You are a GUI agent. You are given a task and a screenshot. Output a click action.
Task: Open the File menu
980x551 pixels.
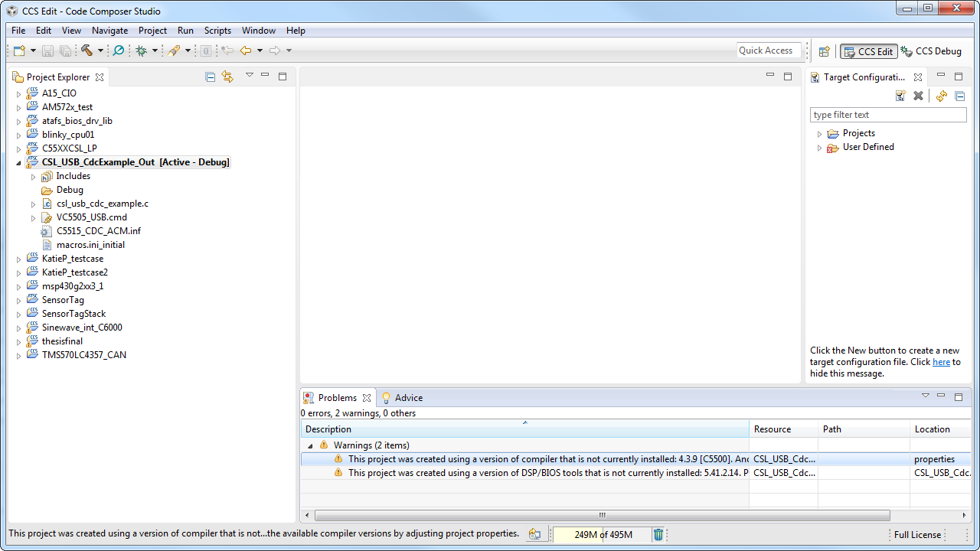pos(18,31)
